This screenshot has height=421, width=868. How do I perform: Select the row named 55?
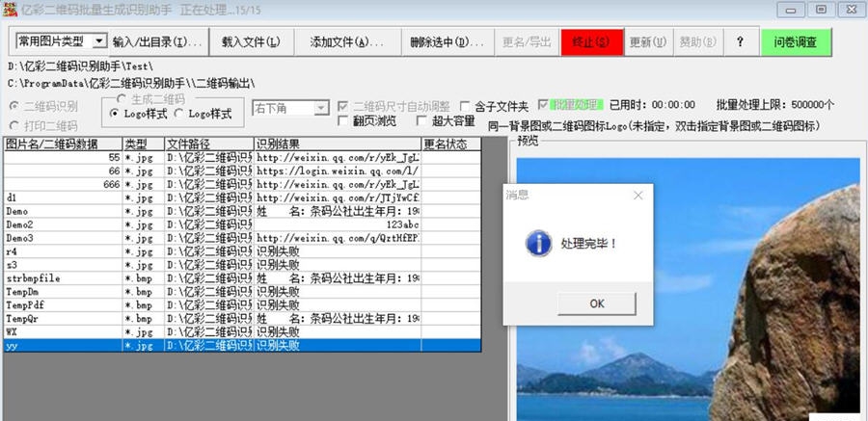(x=242, y=158)
